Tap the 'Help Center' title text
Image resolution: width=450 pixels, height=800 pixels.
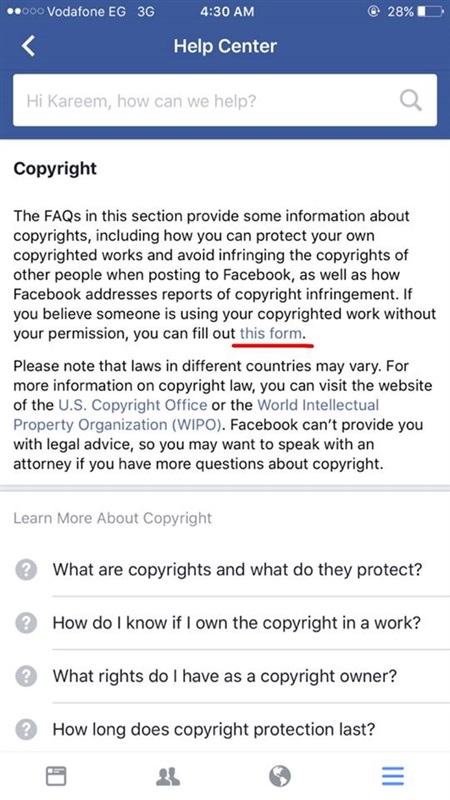[x=225, y=46]
